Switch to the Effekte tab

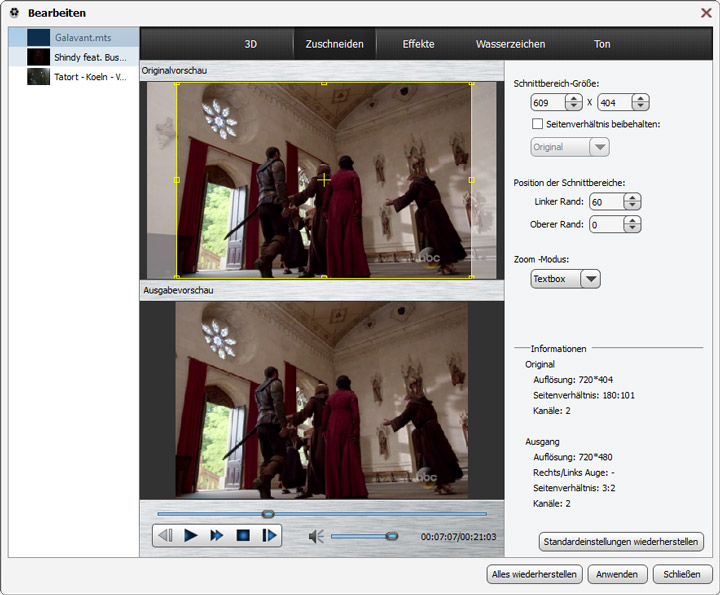click(x=418, y=44)
